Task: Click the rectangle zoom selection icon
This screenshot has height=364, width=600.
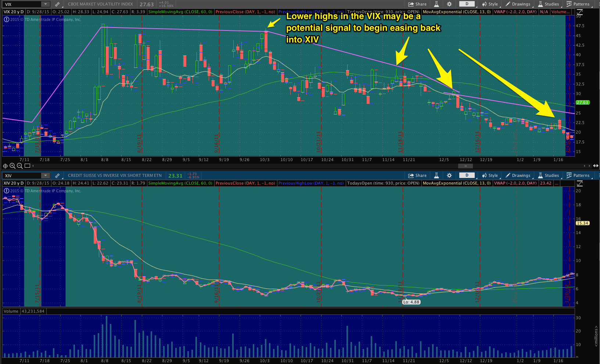Action: [27, 166]
